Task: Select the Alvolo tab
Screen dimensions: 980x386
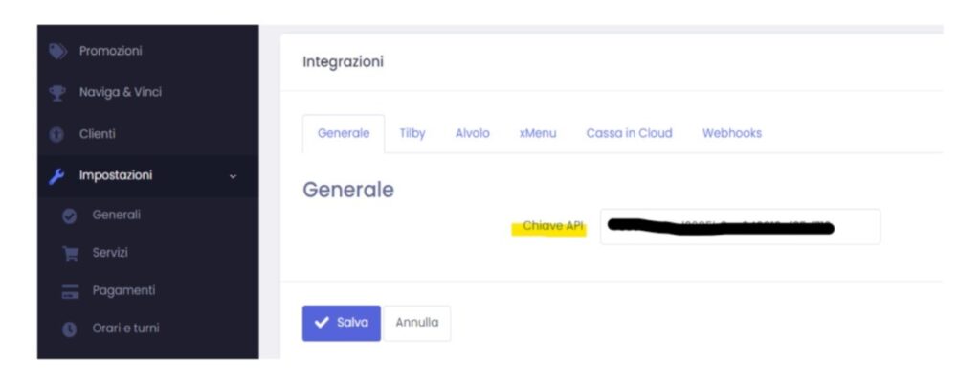Action: [x=472, y=133]
